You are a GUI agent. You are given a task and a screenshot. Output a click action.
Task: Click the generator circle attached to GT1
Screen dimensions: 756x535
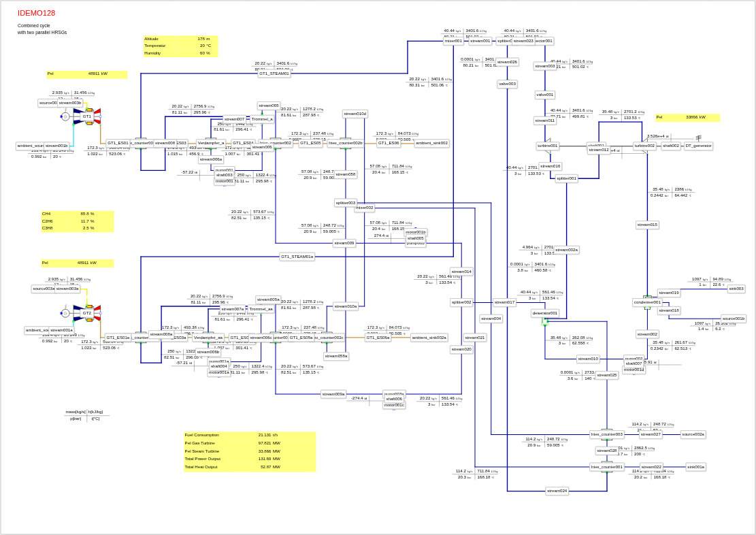pos(65,116)
